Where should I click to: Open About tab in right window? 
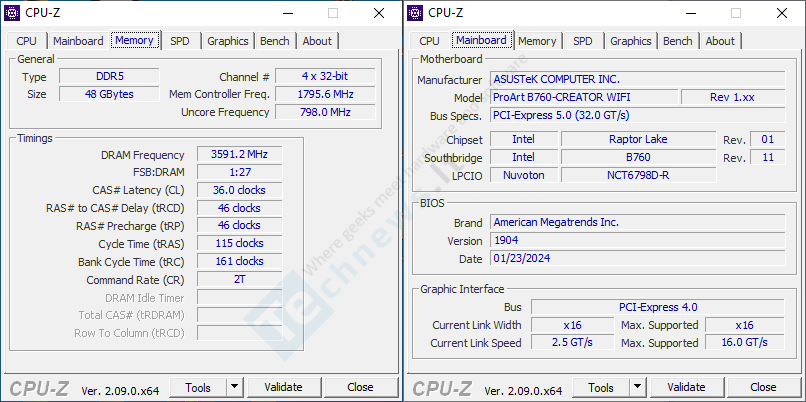point(720,41)
